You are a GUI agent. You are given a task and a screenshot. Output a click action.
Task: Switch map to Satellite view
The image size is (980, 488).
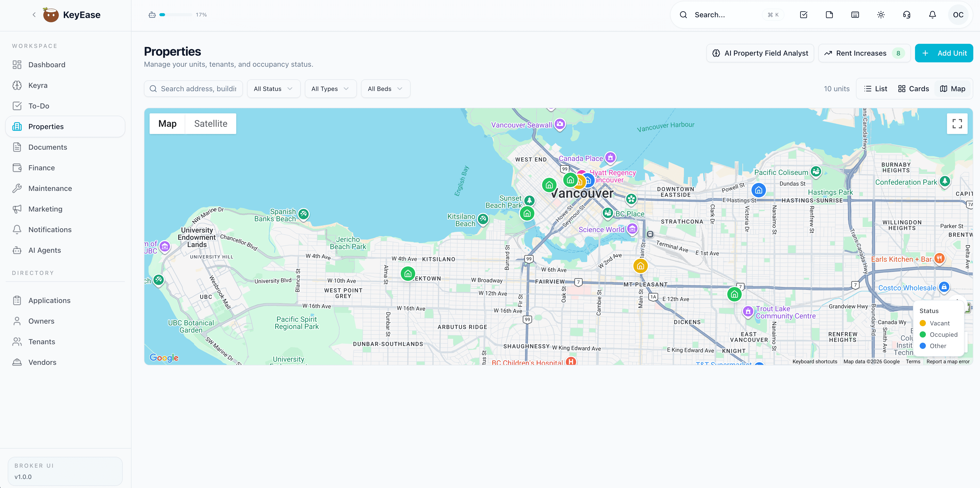coord(210,123)
